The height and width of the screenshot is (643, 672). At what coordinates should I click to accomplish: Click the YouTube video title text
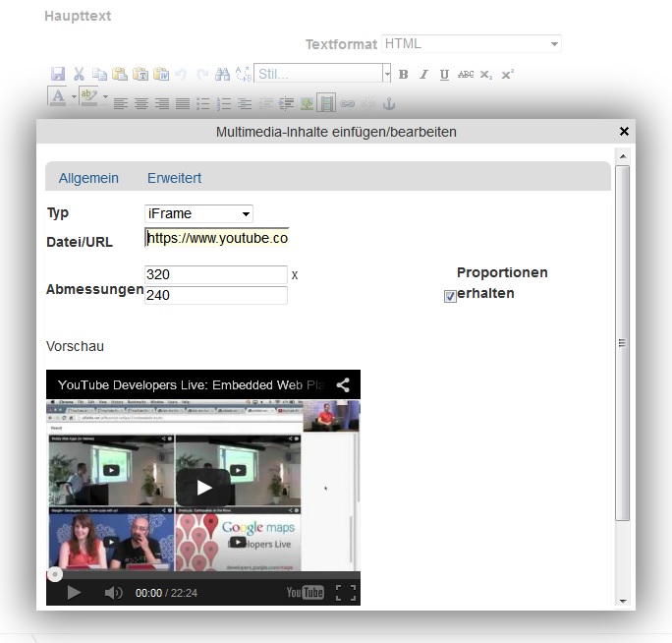point(191,384)
